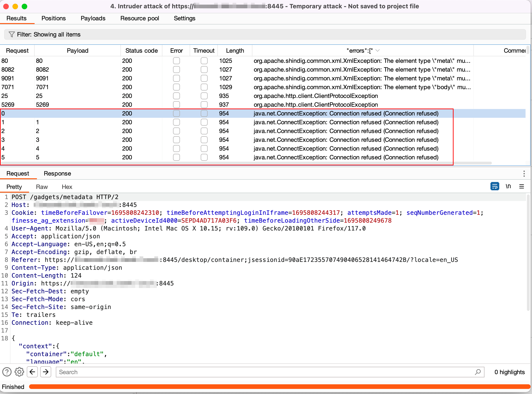Click the Sec-Fetch-Mode header line

[48, 299]
